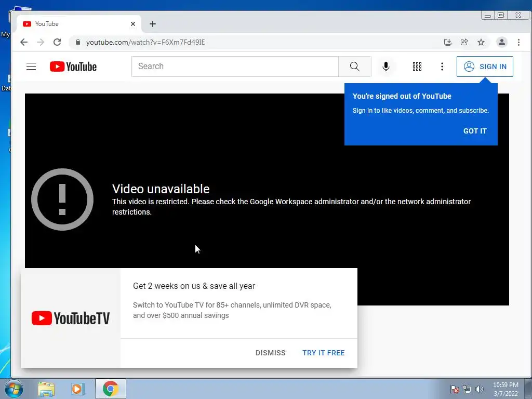
Task: Click the YouTube TV logo image
Action: coord(71,318)
